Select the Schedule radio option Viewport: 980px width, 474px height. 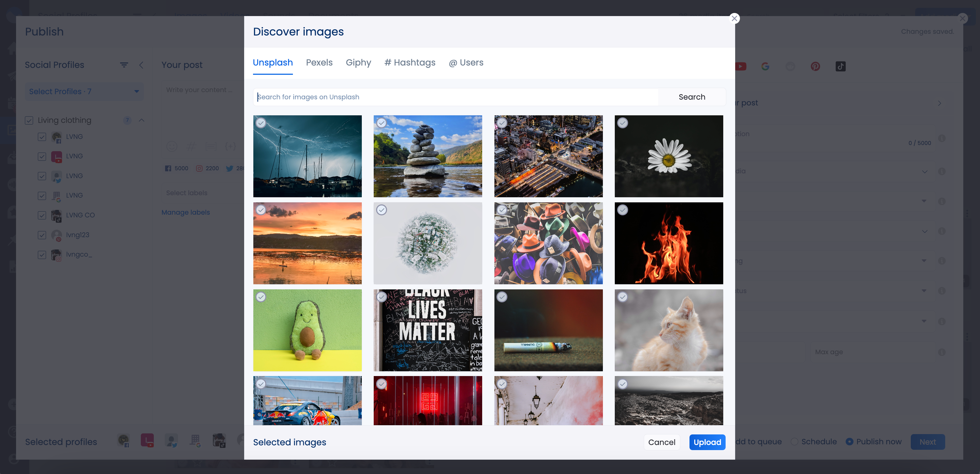click(x=795, y=442)
